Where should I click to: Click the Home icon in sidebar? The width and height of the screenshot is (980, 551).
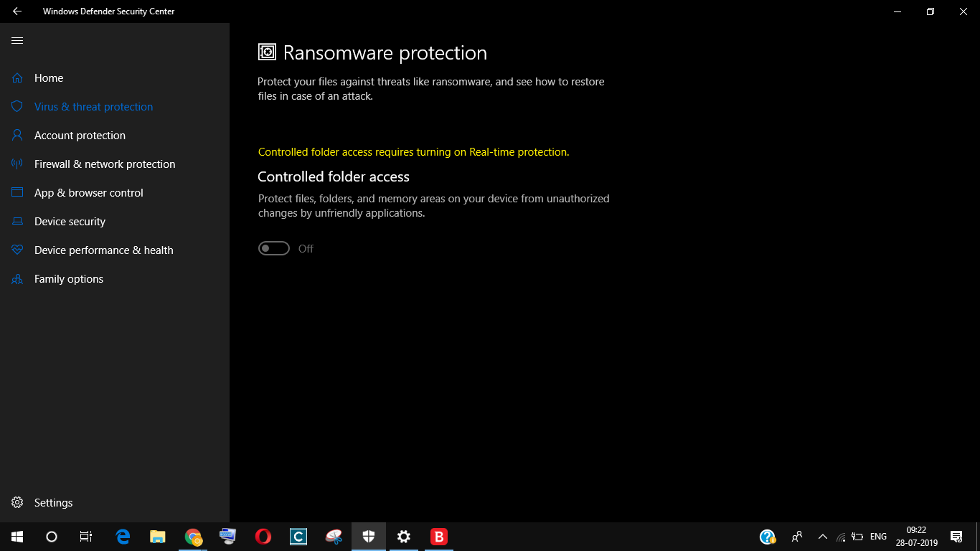click(17, 77)
